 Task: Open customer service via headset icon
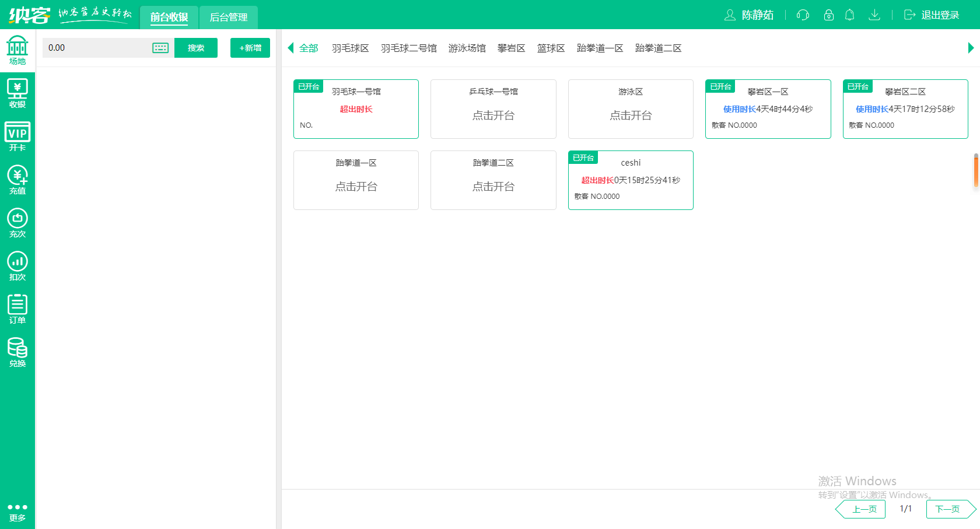point(802,15)
